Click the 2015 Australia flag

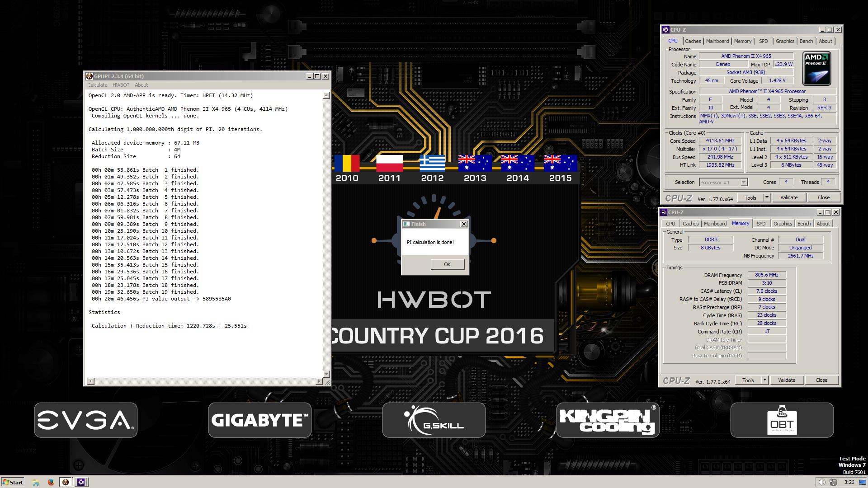click(560, 163)
